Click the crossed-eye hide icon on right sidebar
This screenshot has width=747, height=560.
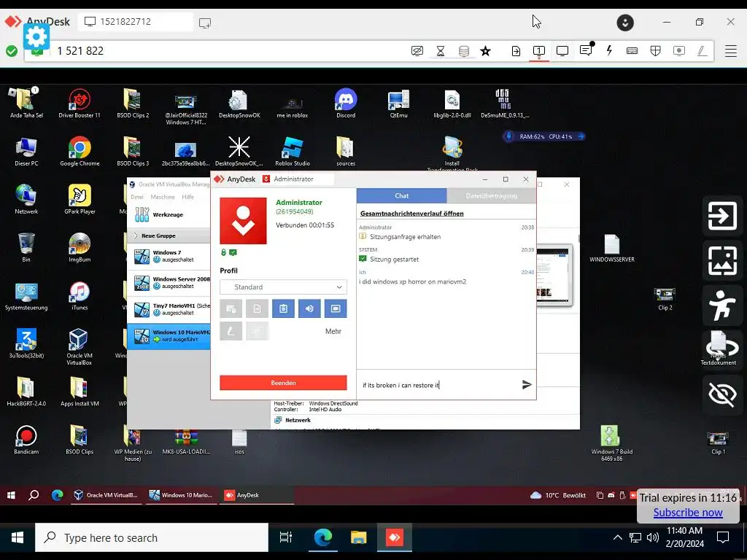coord(722,394)
